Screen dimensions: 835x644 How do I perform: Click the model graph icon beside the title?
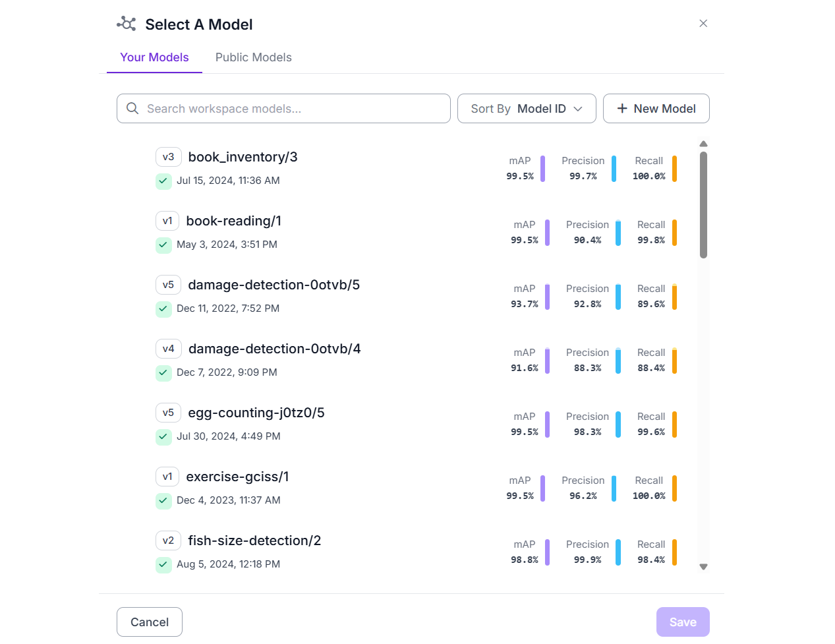[127, 24]
